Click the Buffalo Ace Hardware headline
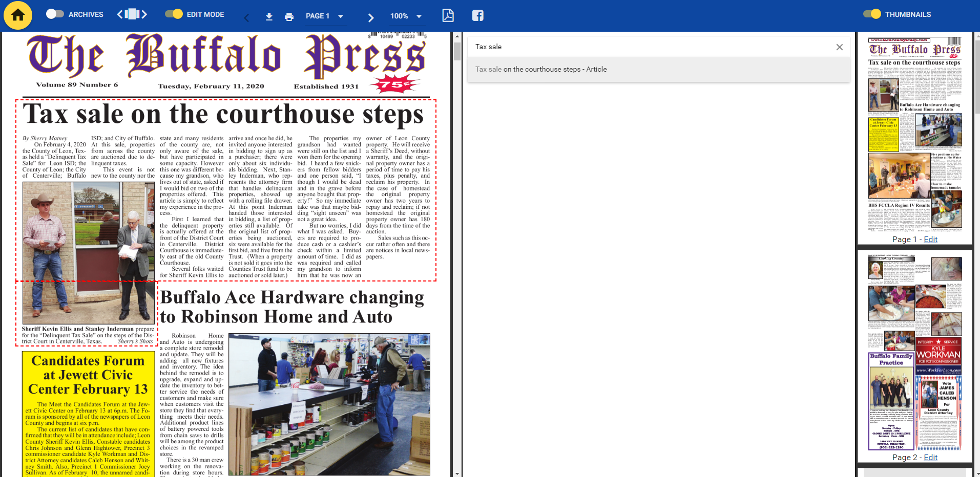The width and height of the screenshot is (980, 477). coord(292,307)
